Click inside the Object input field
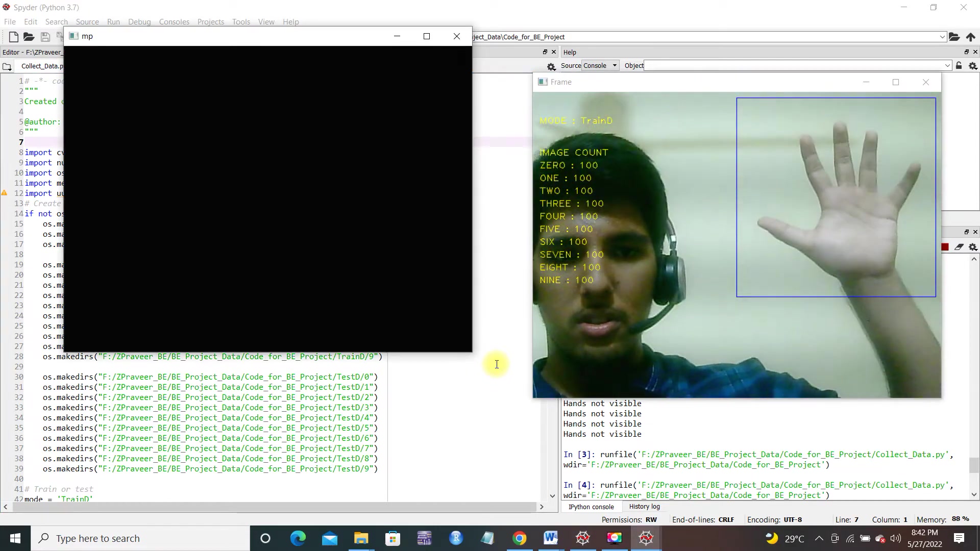 793,65
